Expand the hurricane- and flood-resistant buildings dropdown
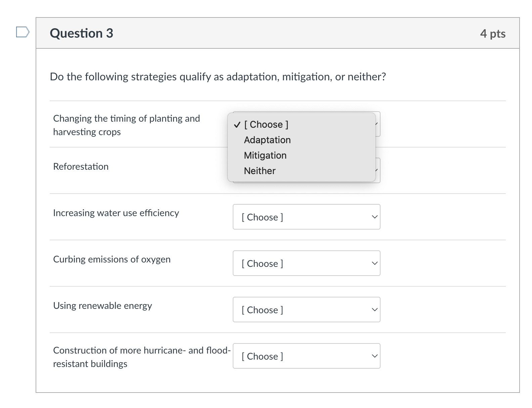 (306, 356)
